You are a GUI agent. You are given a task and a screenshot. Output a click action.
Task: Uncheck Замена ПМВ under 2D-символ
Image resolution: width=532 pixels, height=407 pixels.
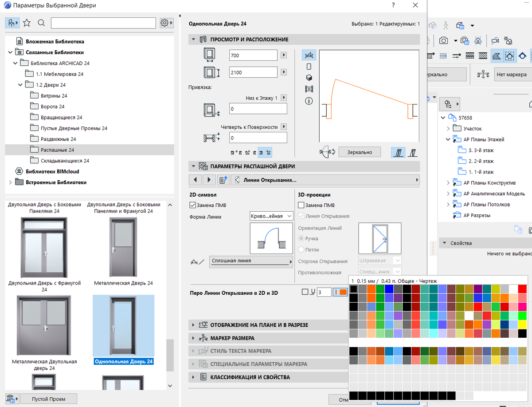tap(192, 205)
